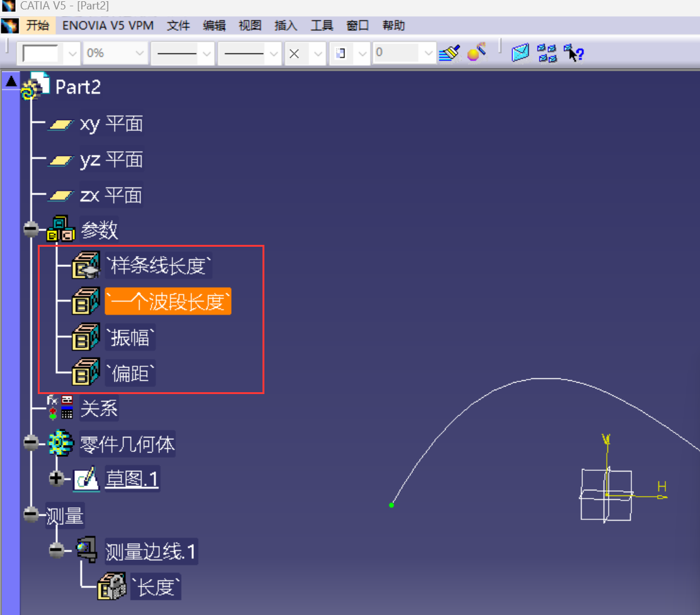The width and height of the screenshot is (700, 615).
Task: Open the 文件 menu
Action: (178, 25)
